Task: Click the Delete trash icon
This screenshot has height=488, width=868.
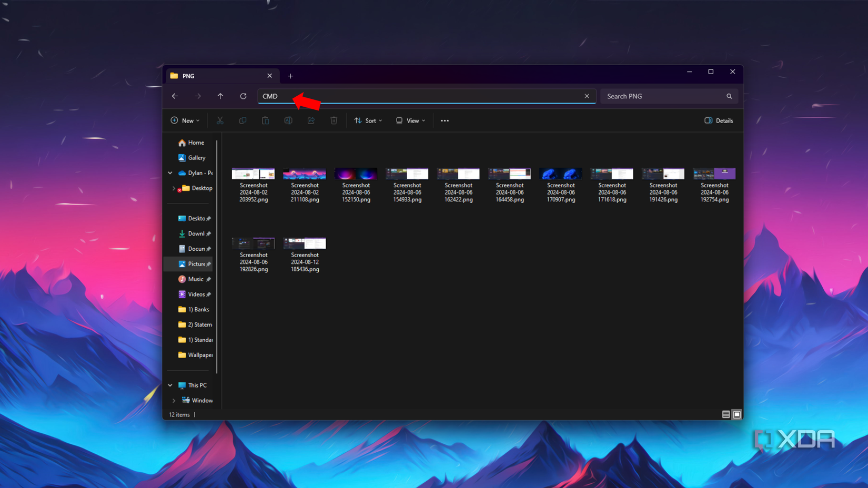Action: click(x=334, y=120)
